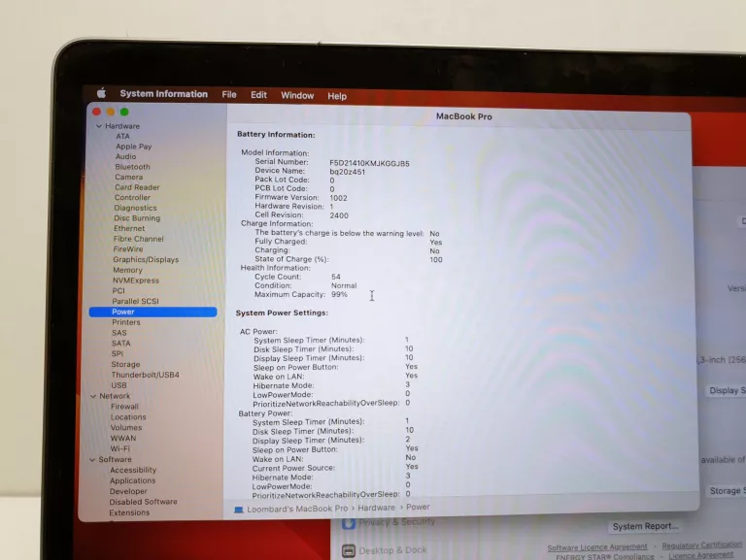Select Fibre Channel in the sidebar
The height and width of the screenshot is (560, 746).
point(139,239)
